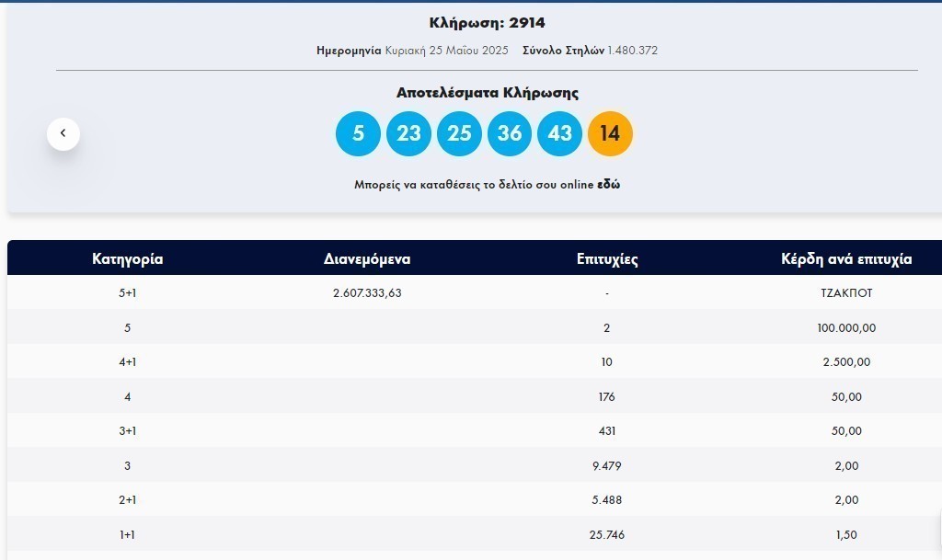Click the distributed amount 2.607.333,63
This screenshot has width=942, height=560.
367,292
